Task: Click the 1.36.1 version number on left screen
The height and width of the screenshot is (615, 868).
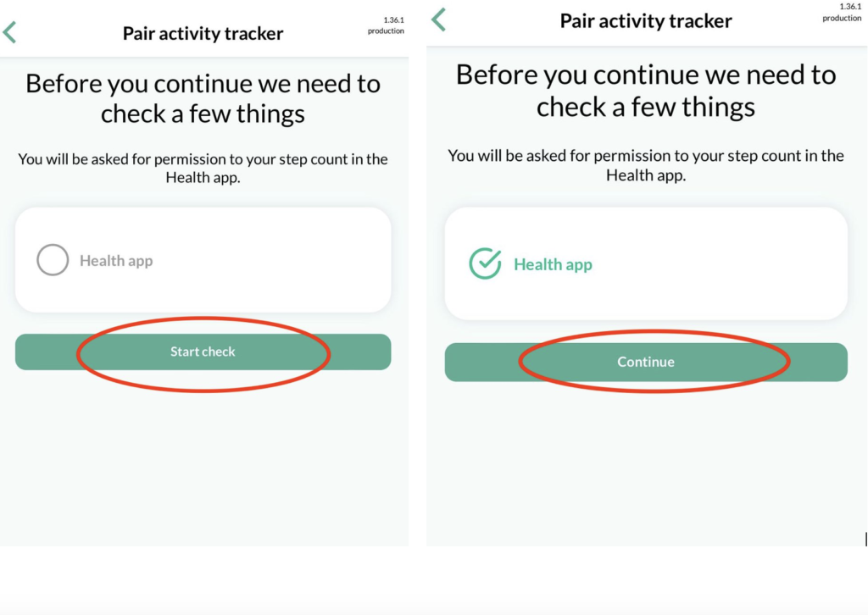Action: 384,19
